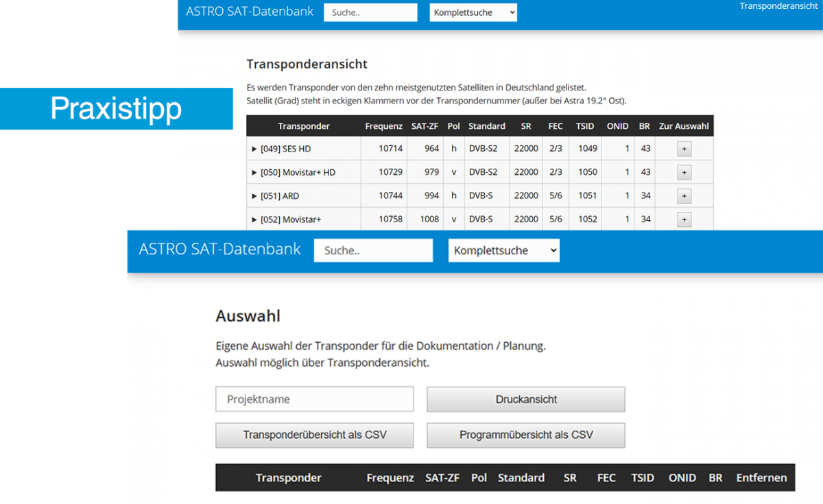Expand the [049] SES HD transponder row
Image resolution: width=823 pixels, height=504 pixels.
[255, 149]
